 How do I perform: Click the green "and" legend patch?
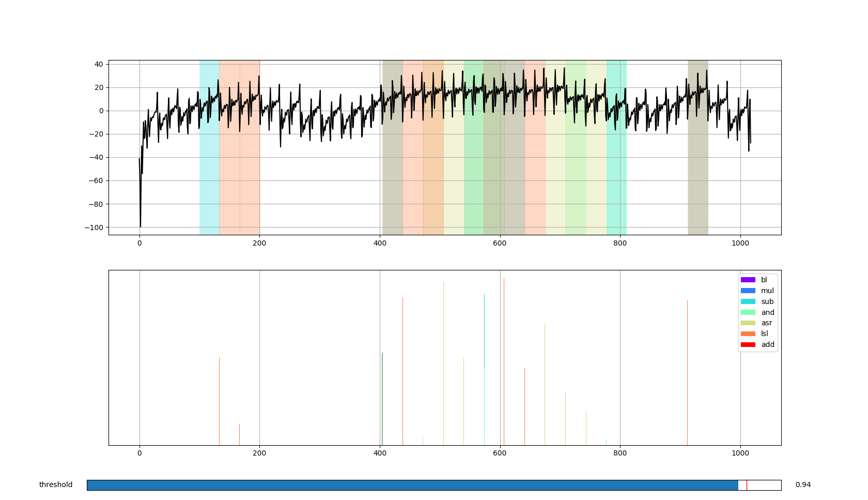point(749,312)
